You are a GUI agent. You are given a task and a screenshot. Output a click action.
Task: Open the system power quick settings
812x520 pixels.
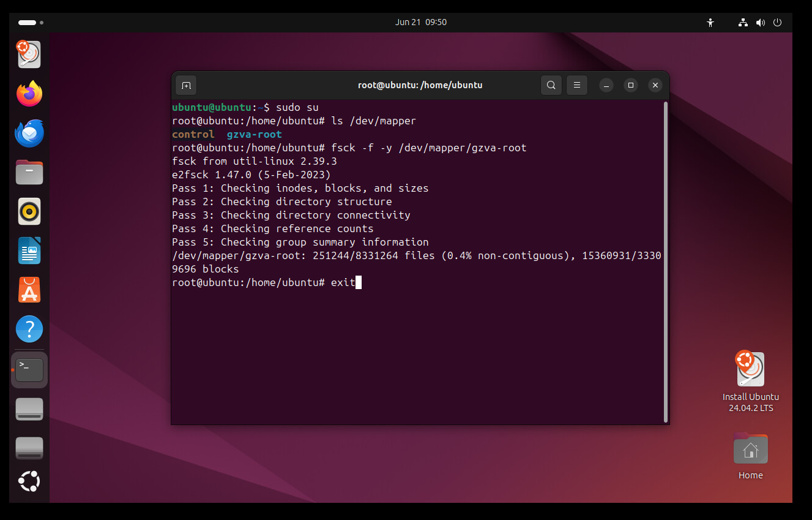click(777, 22)
